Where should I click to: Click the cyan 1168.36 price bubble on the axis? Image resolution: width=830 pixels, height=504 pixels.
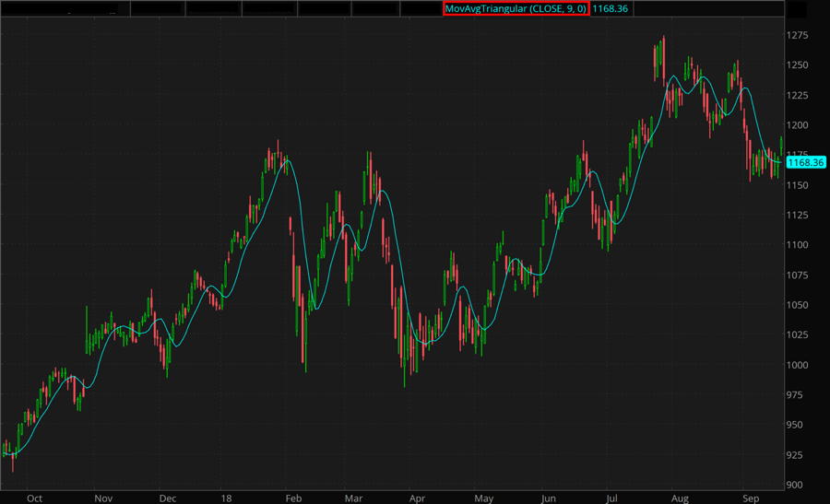coord(806,162)
